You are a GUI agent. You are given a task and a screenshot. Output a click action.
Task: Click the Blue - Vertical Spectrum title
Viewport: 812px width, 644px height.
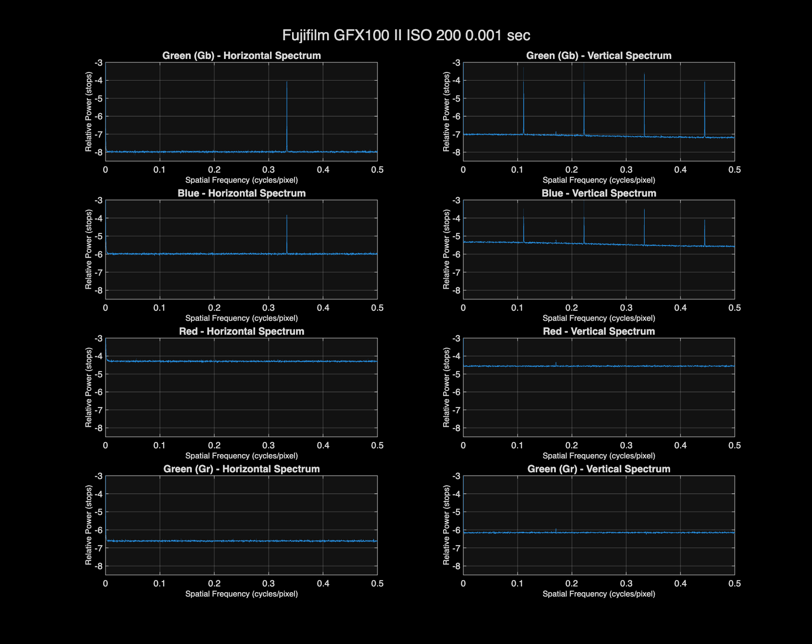coord(599,193)
